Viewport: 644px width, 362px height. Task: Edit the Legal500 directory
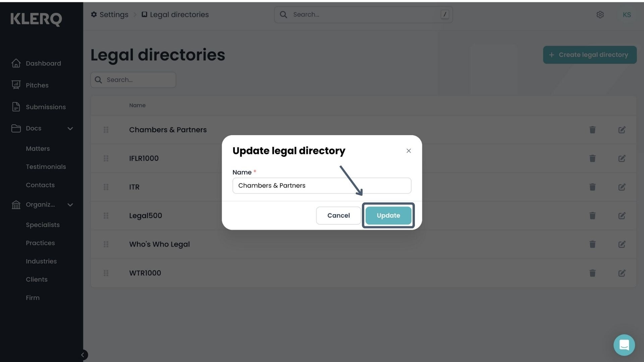(x=622, y=216)
